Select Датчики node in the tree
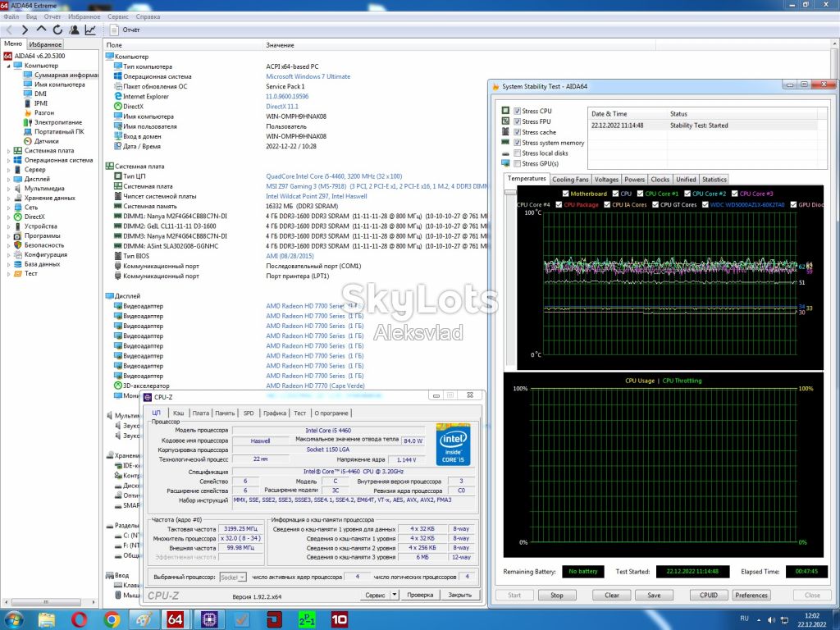The width and height of the screenshot is (840, 630). tap(46, 141)
